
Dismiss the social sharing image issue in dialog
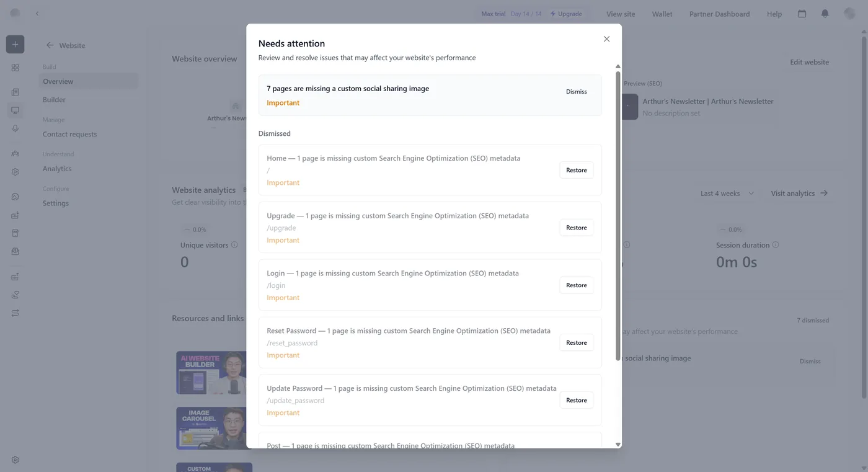click(577, 92)
